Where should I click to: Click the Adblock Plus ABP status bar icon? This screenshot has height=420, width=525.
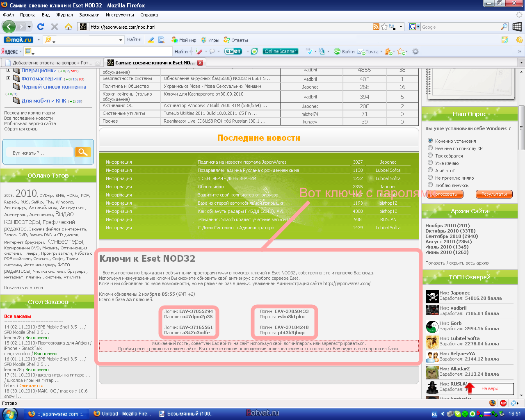(x=503, y=403)
